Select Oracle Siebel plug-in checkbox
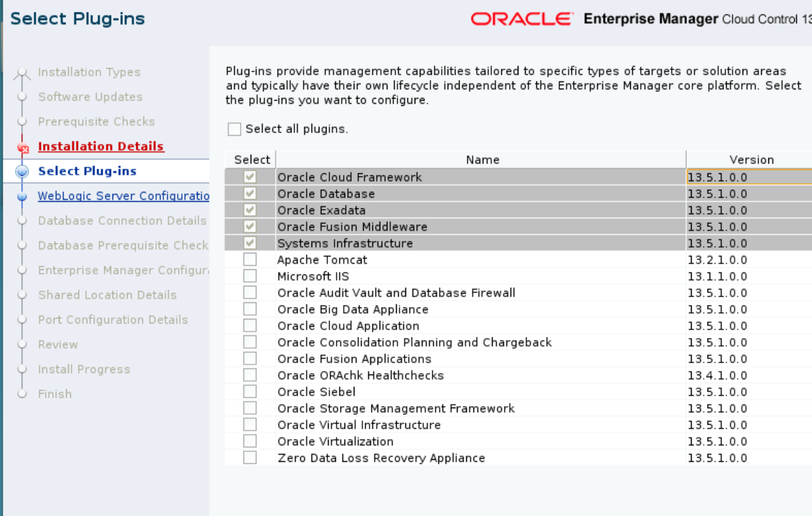Viewport: 812px width, 516px height. pyautogui.click(x=250, y=392)
